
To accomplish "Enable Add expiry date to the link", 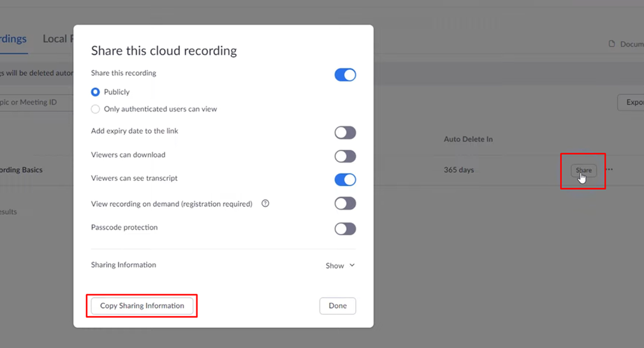I will coord(345,133).
